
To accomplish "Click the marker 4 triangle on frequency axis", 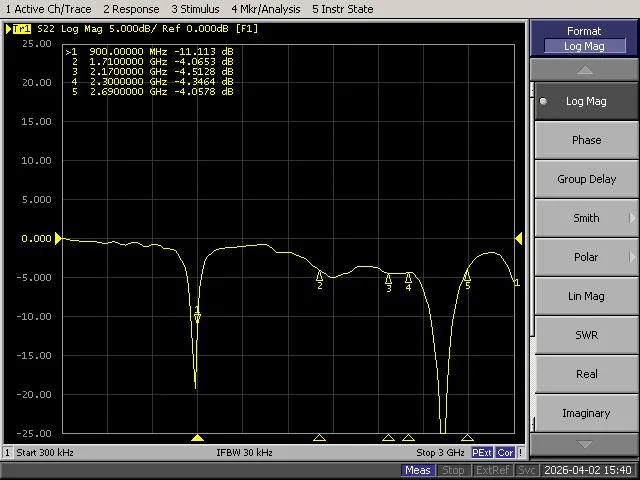I will [408, 438].
